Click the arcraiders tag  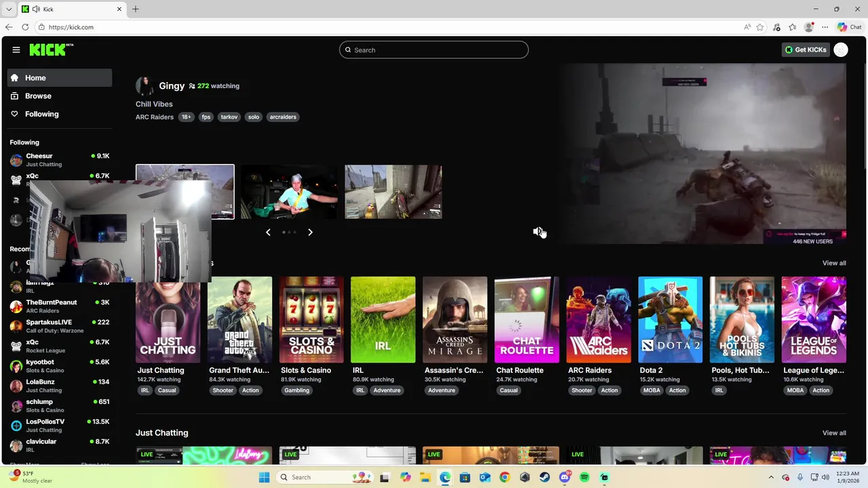pos(283,117)
